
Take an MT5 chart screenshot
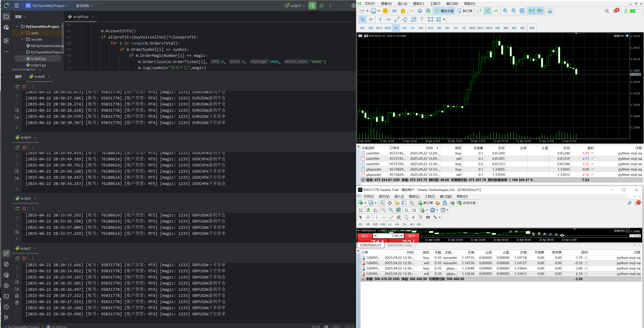coord(549,11)
